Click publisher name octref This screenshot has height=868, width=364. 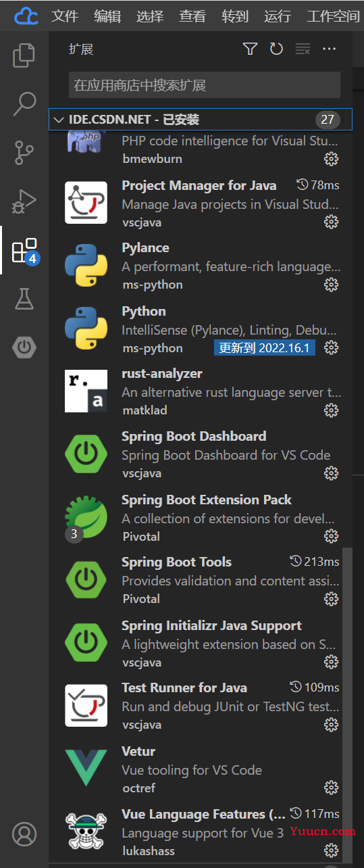coord(139,788)
